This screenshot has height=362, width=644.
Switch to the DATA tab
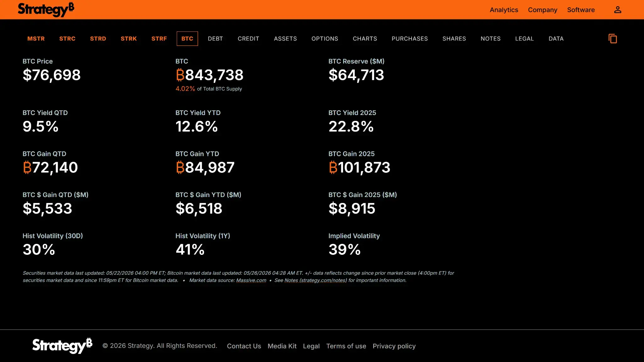(556, 39)
